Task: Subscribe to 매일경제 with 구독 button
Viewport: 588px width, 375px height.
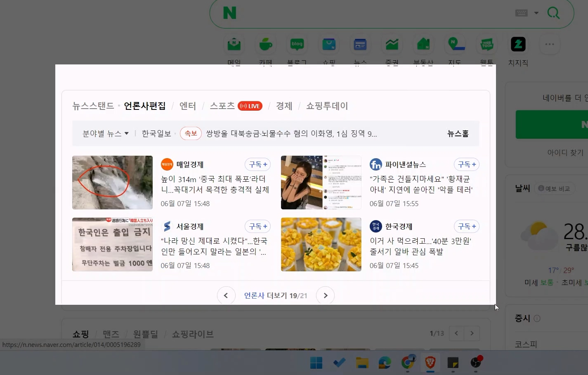Action: click(x=258, y=164)
